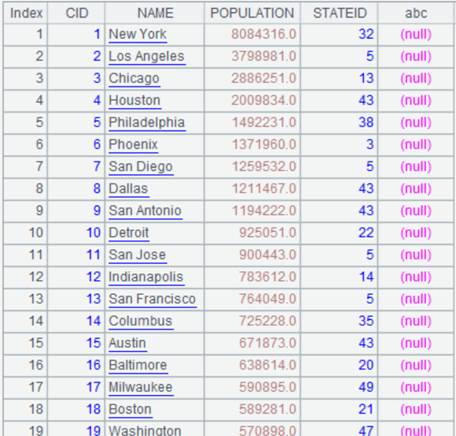The image size is (456, 436).
Task: Open the Columbus record link
Action: 140,321
